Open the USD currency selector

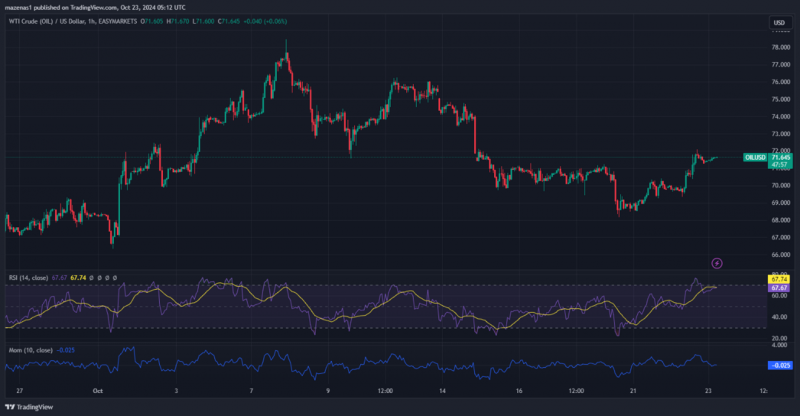point(780,22)
